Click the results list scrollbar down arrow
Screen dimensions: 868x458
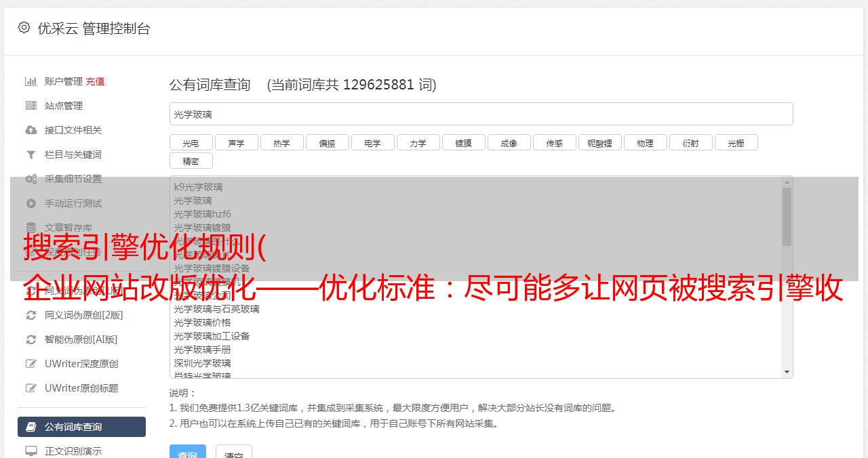coord(787,372)
